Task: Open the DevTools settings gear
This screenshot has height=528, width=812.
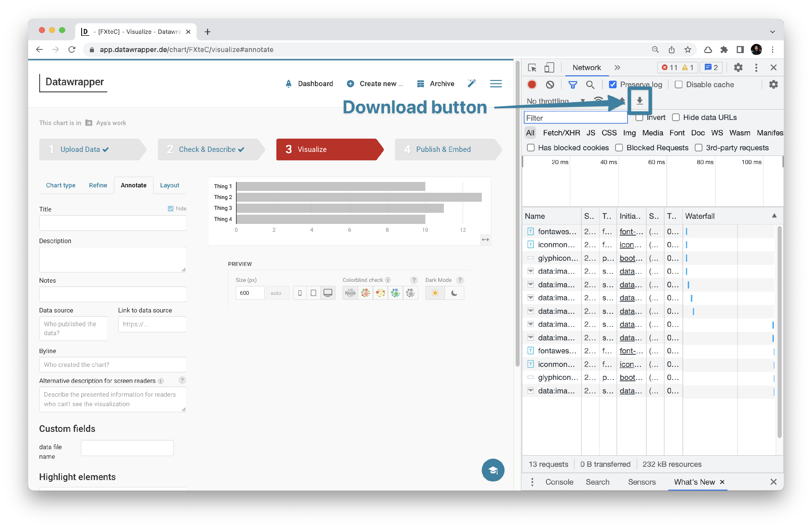Action: 738,68
